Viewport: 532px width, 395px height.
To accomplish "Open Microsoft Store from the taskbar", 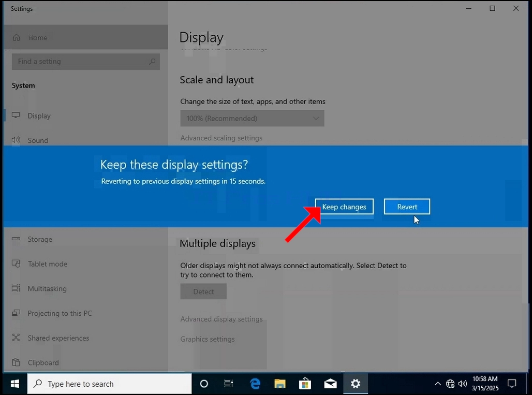I will click(x=305, y=384).
